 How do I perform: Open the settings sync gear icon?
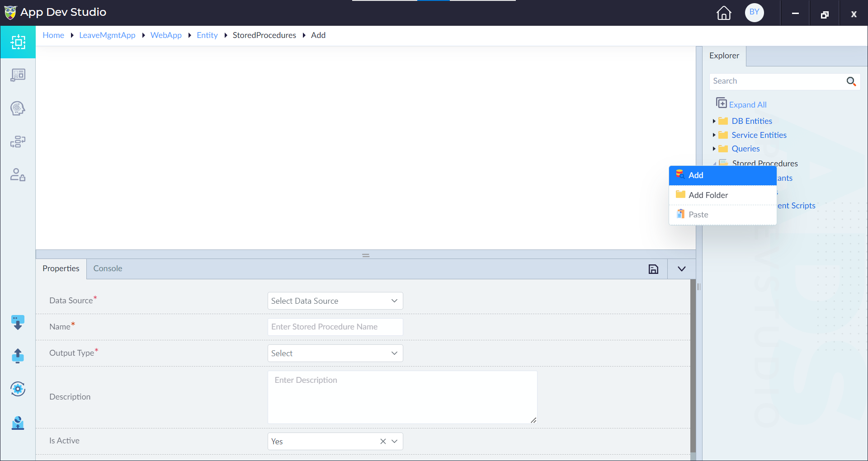coord(18,389)
